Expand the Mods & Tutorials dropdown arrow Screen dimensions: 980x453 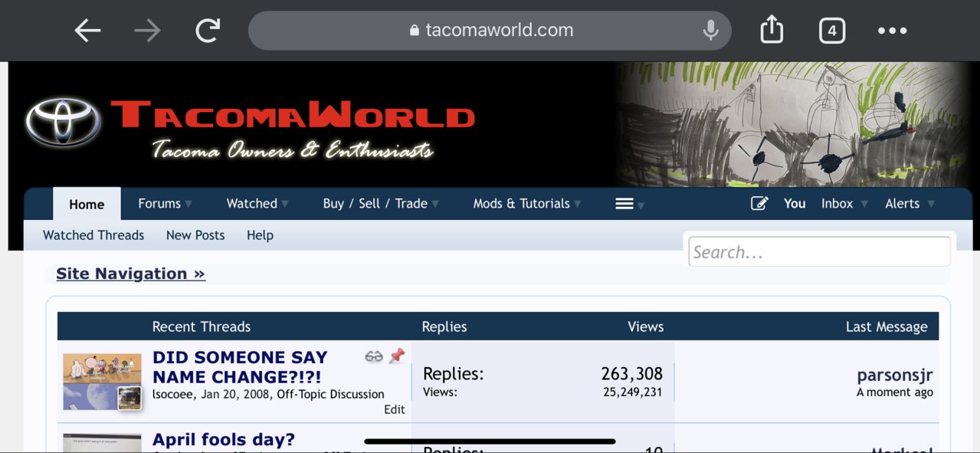(x=578, y=205)
